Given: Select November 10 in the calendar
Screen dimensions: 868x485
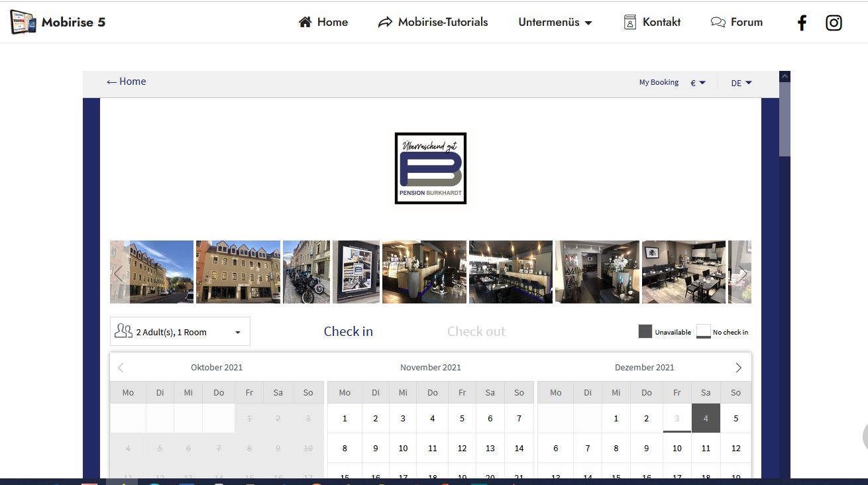Looking at the screenshot, I should [403, 448].
